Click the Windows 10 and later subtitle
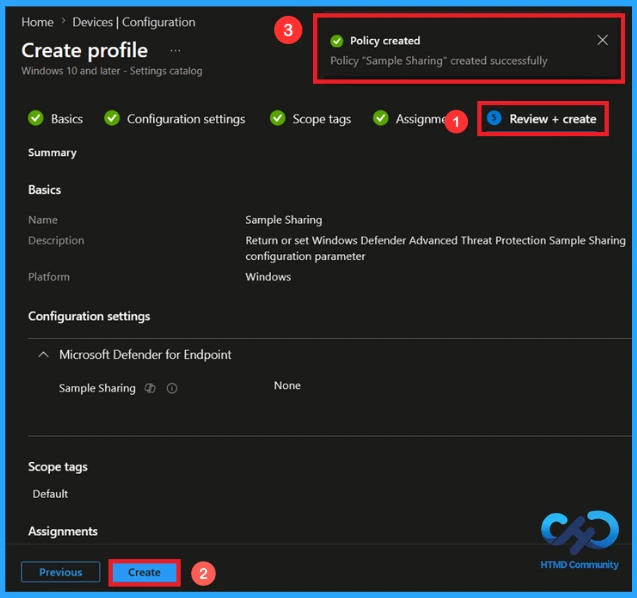This screenshot has height=598, width=637. click(112, 71)
